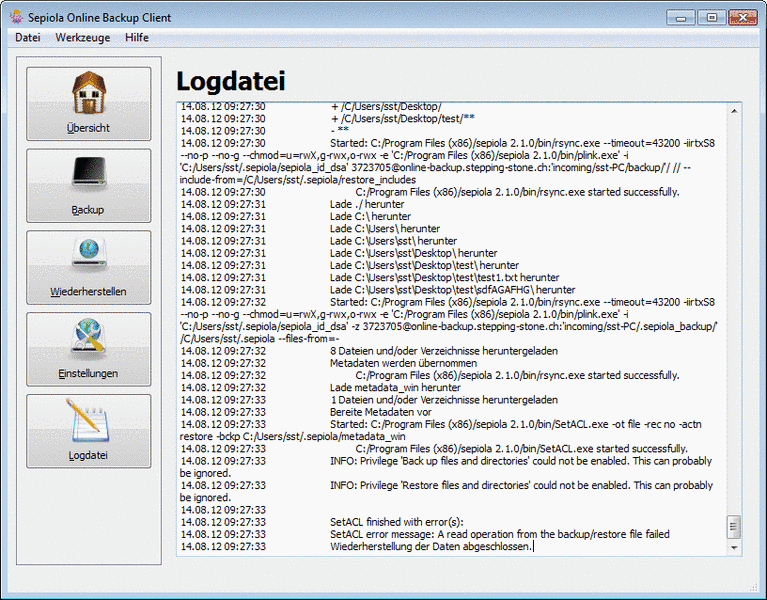Click the hard drive Backup icon

coord(89,173)
